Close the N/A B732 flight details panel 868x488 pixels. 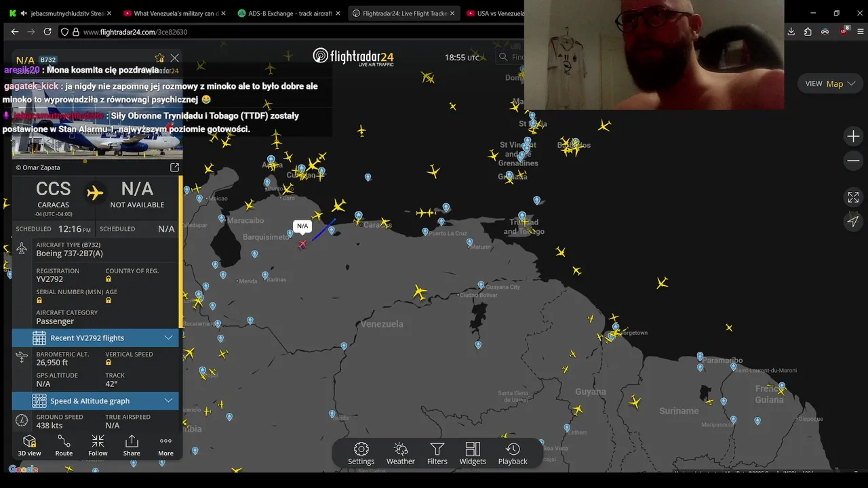click(x=175, y=58)
